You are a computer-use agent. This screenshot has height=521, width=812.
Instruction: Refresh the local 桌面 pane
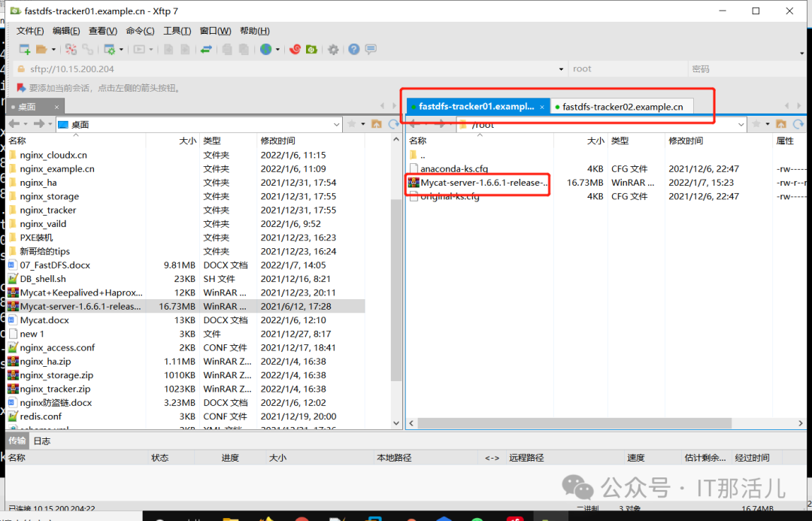coord(394,124)
